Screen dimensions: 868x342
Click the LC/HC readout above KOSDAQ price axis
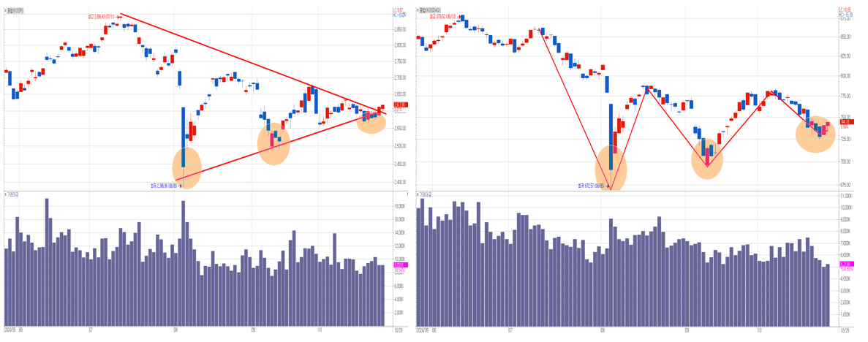[846, 12]
